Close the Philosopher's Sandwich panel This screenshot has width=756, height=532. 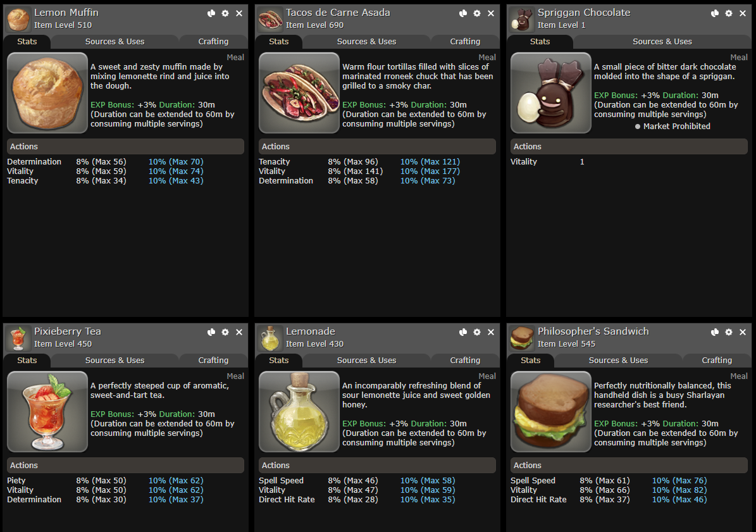(x=743, y=332)
